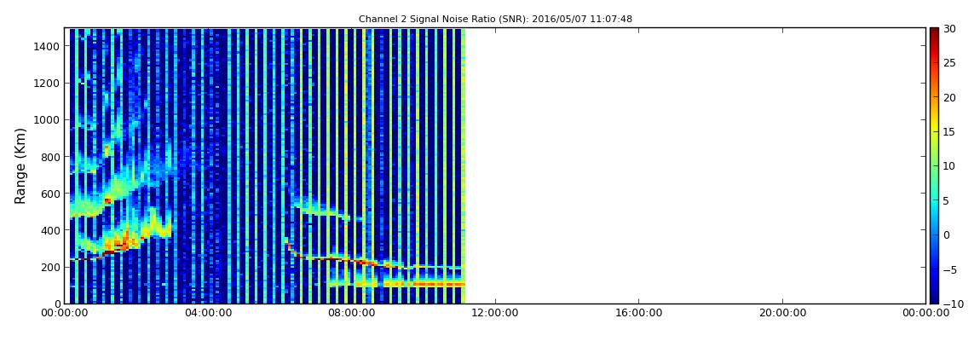Click the 04:00:00 time axis label
This screenshot has height=347, width=980.
208,313
